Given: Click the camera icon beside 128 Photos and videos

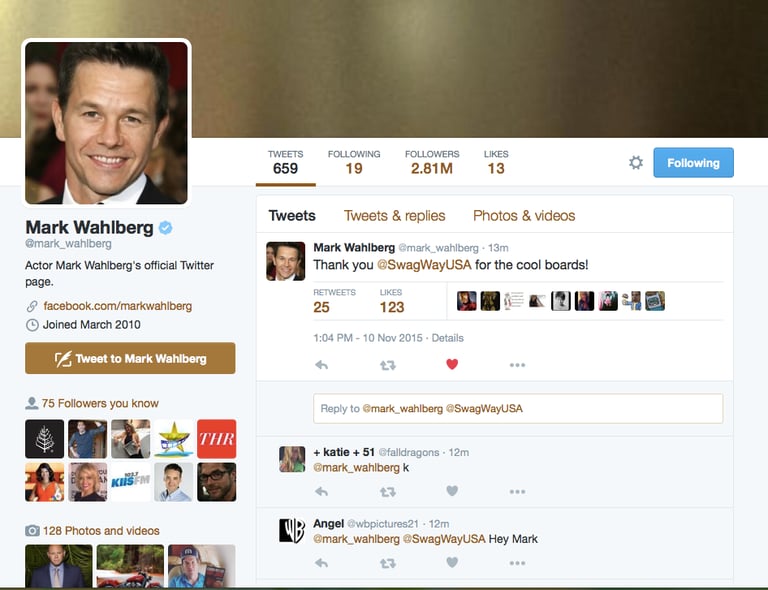Looking at the screenshot, I should [x=32, y=531].
